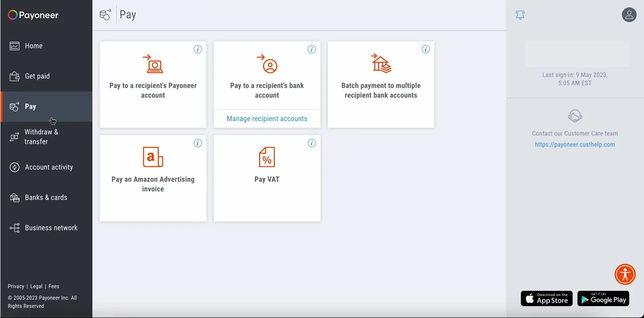
Task: Open Banks & cards section
Action: point(46,197)
